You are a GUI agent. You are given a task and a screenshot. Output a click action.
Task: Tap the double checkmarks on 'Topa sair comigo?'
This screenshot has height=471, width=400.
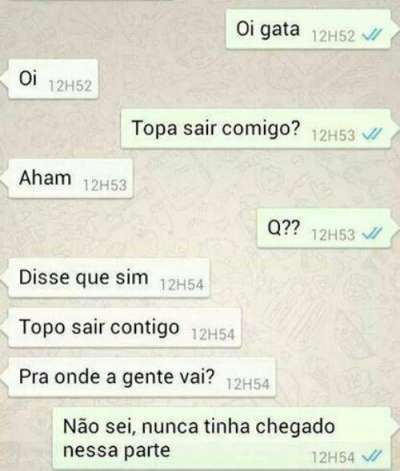(371, 134)
